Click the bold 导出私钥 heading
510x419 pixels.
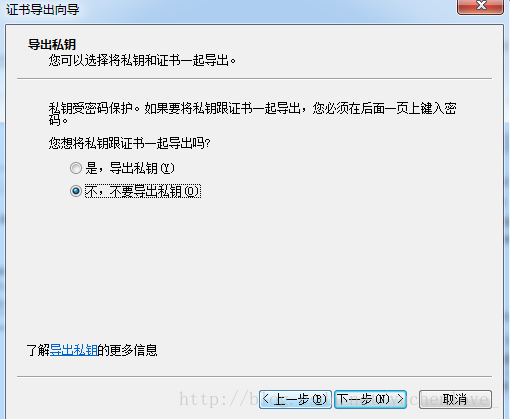[52, 44]
